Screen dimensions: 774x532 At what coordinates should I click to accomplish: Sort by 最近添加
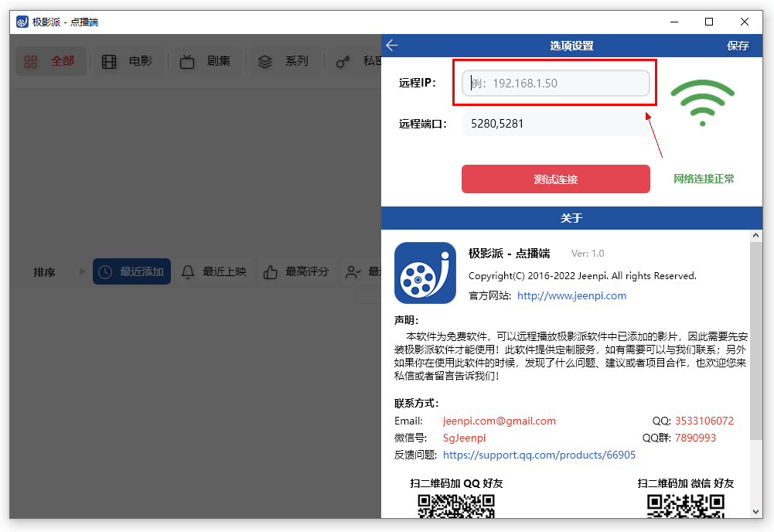pos(131,271)
